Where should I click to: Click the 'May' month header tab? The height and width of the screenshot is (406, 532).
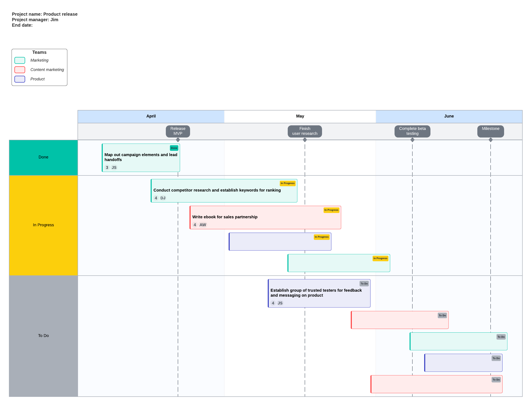click(301, 116)
